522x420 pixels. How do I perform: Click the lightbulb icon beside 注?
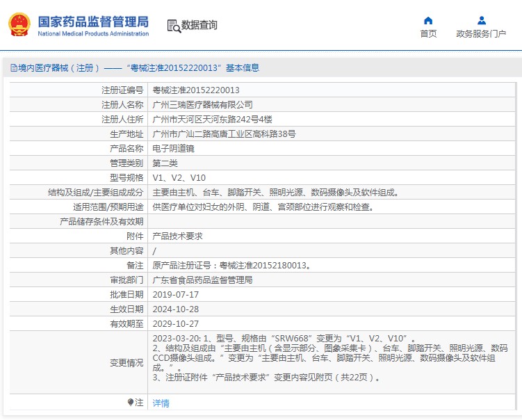(x=131, y=403)
